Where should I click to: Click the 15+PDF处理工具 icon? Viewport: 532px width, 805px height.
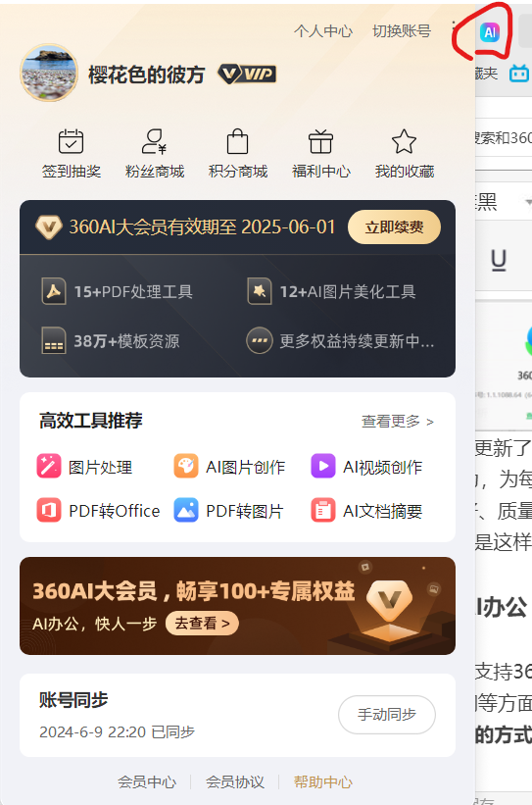[53, 291]
